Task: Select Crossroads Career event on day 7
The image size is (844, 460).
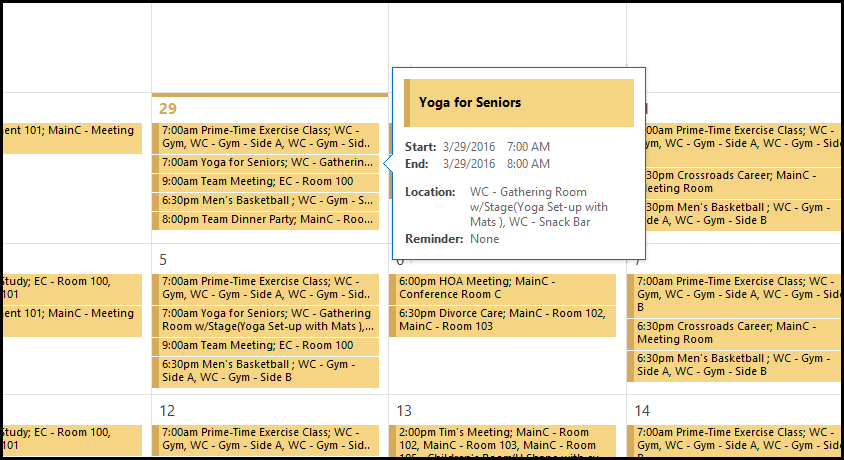Action: coord(734,333)
